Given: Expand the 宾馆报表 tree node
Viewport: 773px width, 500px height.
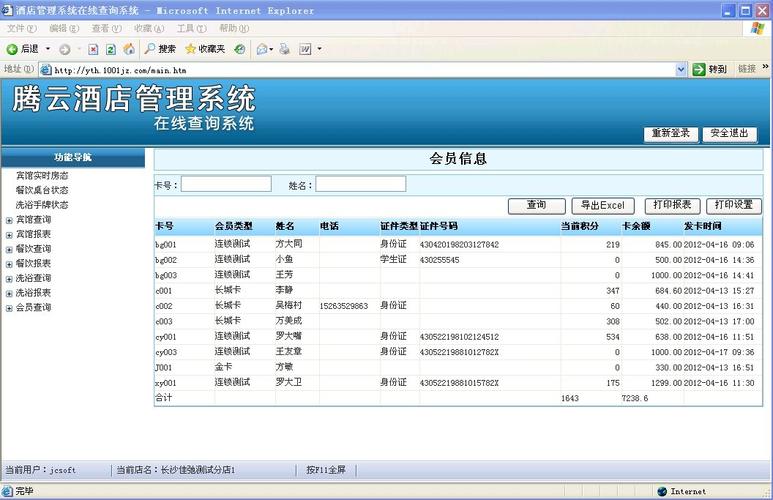Looking at the screenshot, I should point(9,235).
